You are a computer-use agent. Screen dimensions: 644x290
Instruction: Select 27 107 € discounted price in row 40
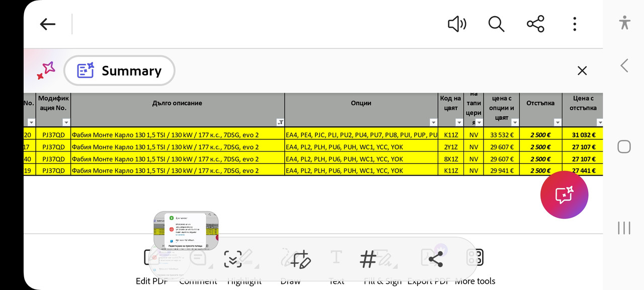pyautogui.click(x=583, y=159)
